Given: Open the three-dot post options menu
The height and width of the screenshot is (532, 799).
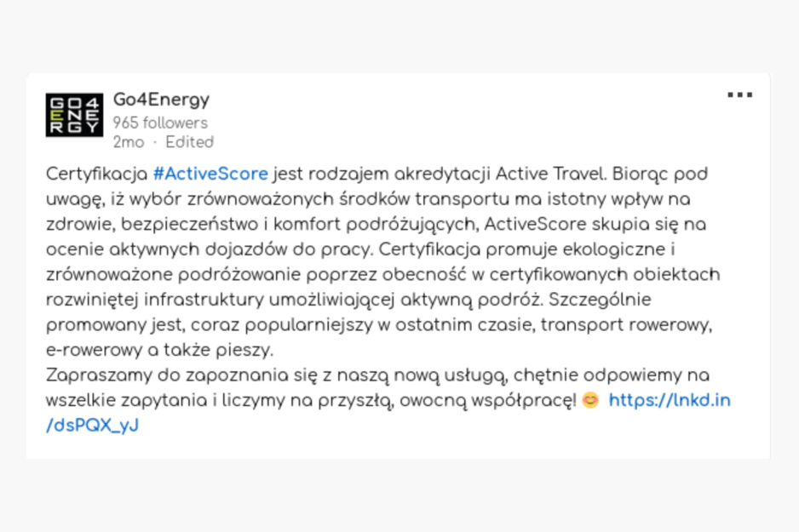Looking at the screenshot, I should [739, 94].
